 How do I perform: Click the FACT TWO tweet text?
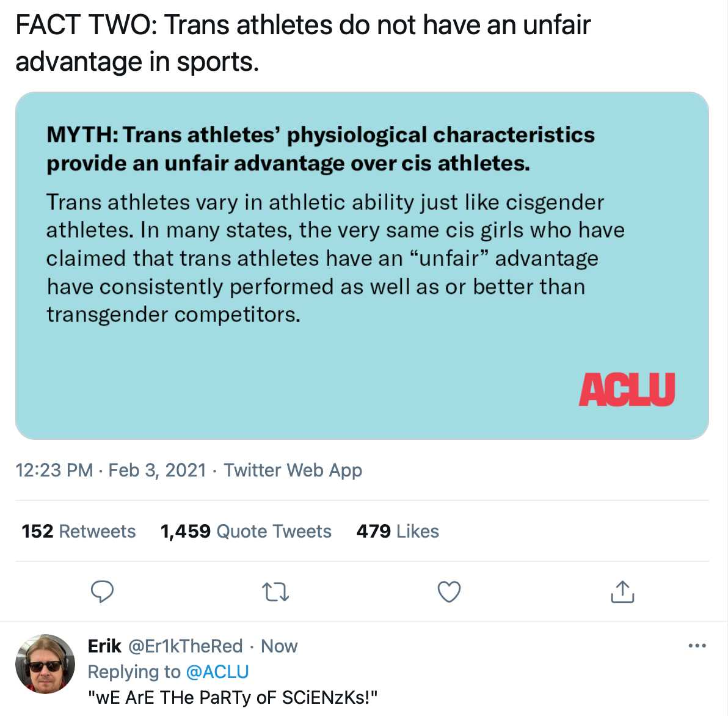pyautogui.click(x=303, y=43)
